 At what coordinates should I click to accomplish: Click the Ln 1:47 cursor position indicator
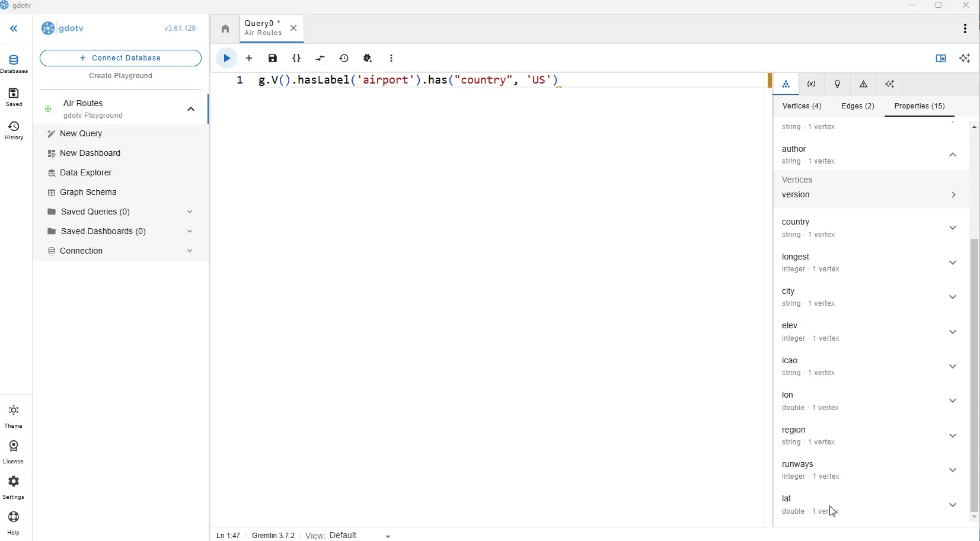228,535
